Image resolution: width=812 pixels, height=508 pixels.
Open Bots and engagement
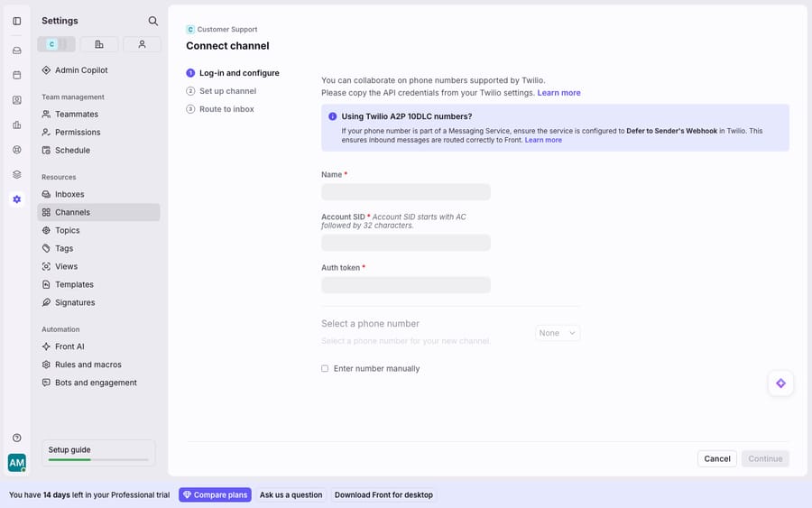coord(98,383)
